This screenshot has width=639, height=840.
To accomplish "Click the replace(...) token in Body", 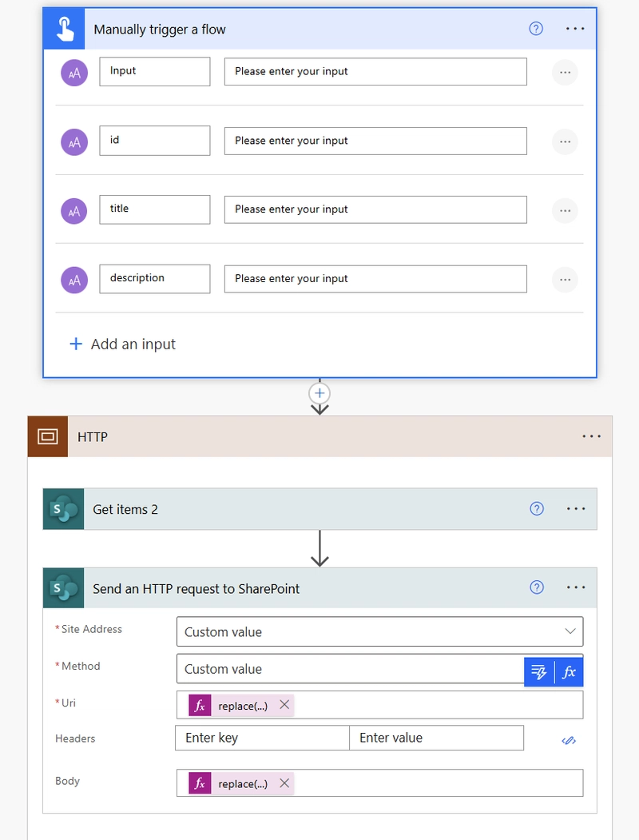I will [243, 783].
